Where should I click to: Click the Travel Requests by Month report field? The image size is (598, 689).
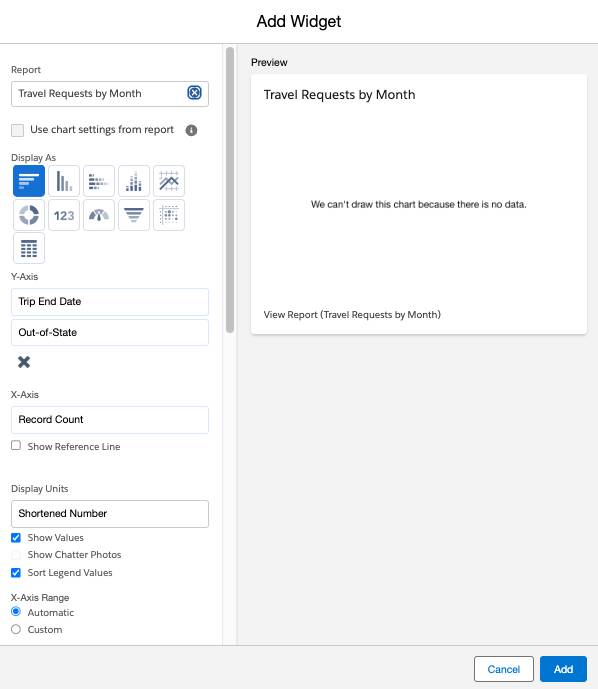(110, 94)
